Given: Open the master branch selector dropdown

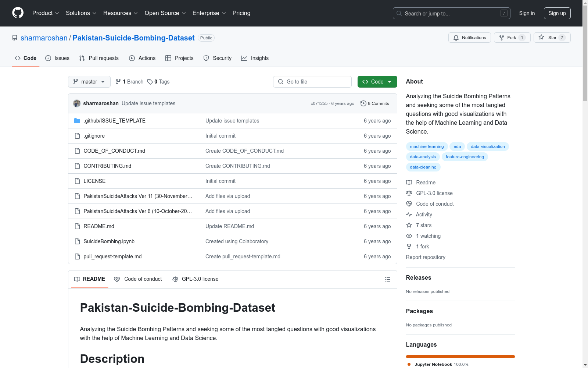Looking at the screenshot, I should pos(89,82).
